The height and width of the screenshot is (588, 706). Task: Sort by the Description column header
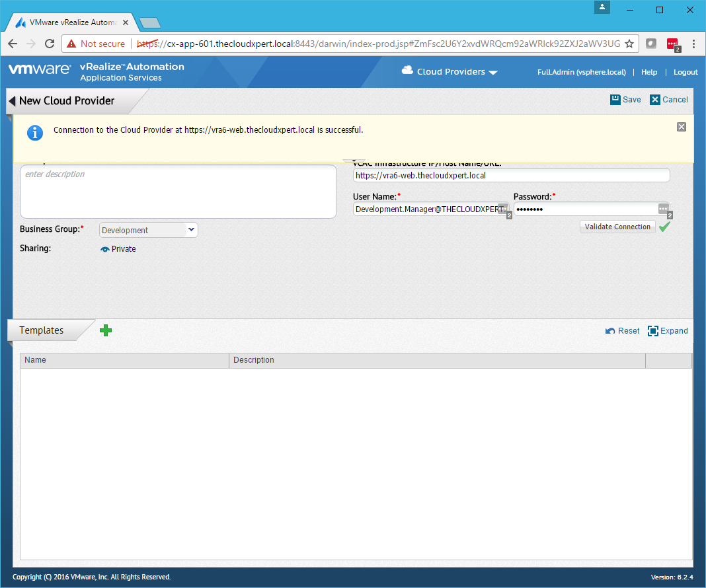pos(437,360)
